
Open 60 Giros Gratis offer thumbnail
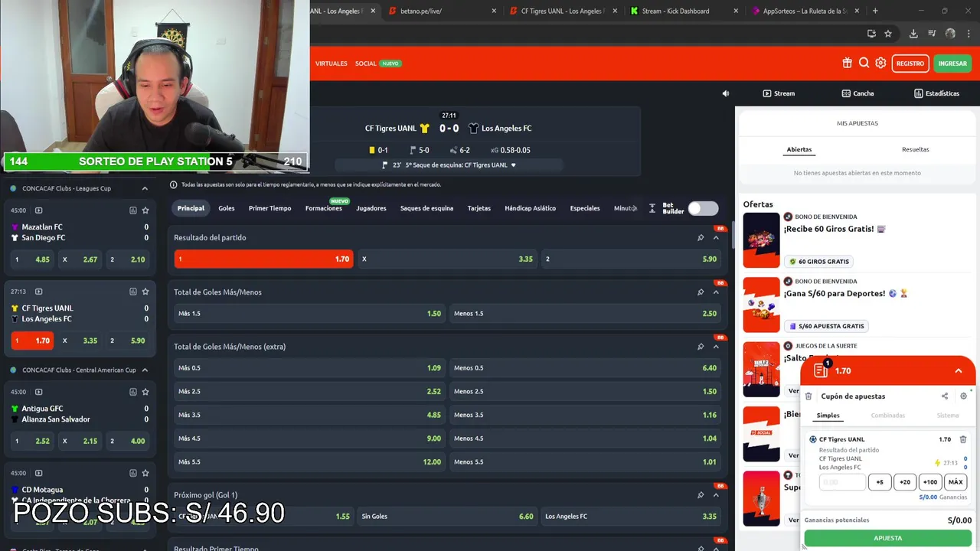(x=761, y=240)
